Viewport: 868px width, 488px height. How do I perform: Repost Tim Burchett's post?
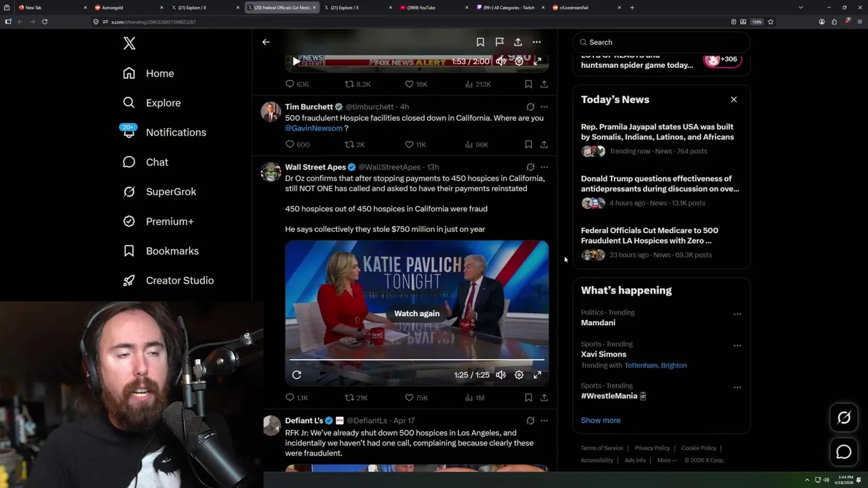[355, 144]
